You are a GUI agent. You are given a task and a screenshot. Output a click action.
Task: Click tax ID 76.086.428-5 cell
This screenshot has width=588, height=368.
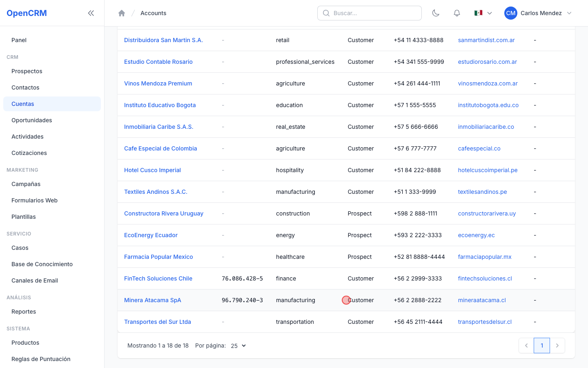pos(242,278)
